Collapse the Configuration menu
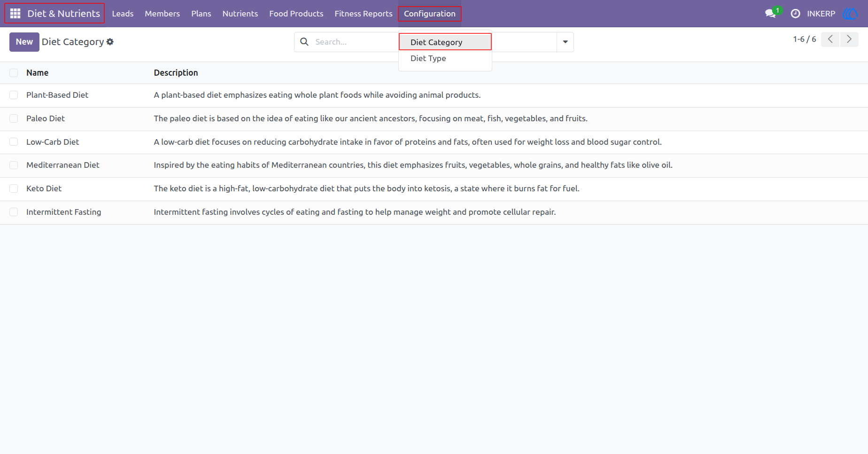868x454 pixels. (430, 14)
